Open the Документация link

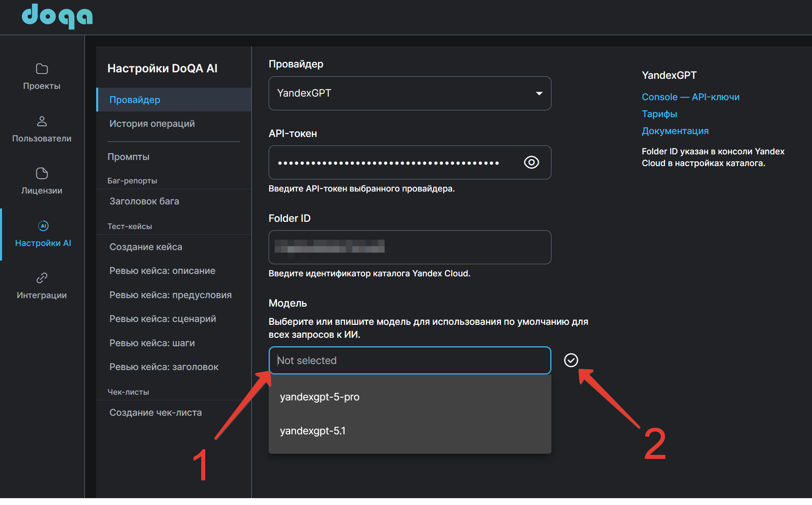(x=675, y=131)
